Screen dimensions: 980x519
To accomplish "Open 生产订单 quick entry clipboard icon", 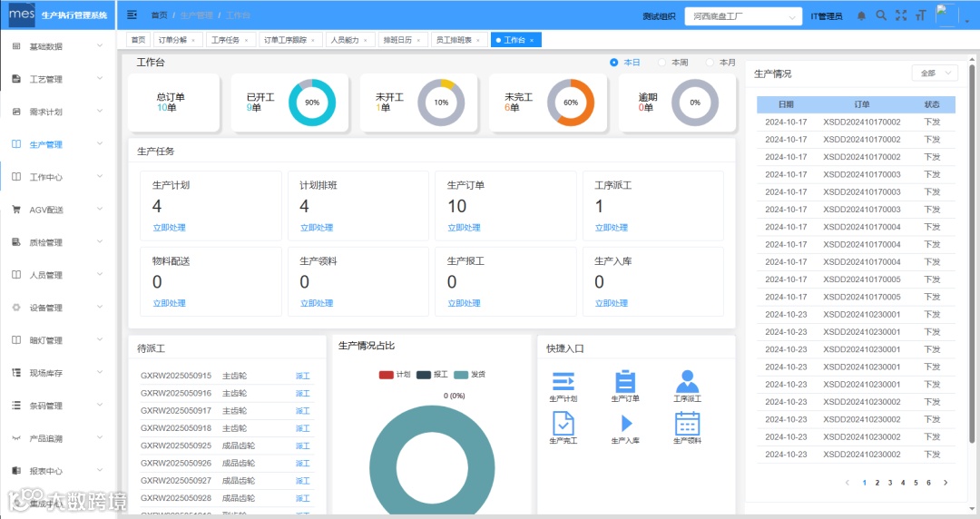I will 625,381.
